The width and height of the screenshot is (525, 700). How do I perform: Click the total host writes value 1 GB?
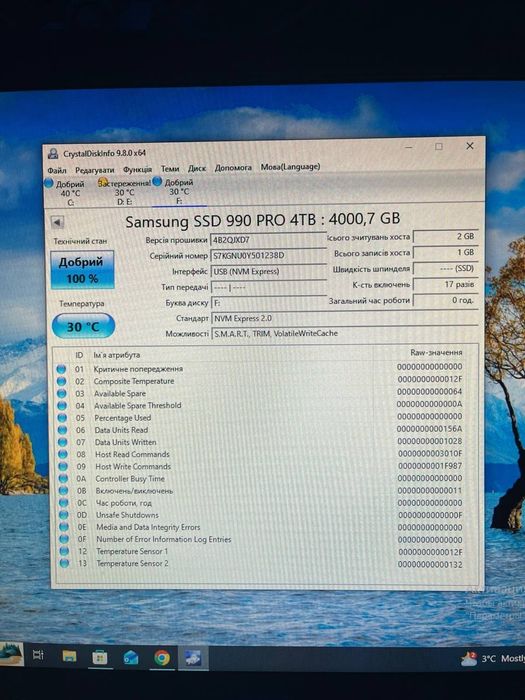(x=445, y=253)
